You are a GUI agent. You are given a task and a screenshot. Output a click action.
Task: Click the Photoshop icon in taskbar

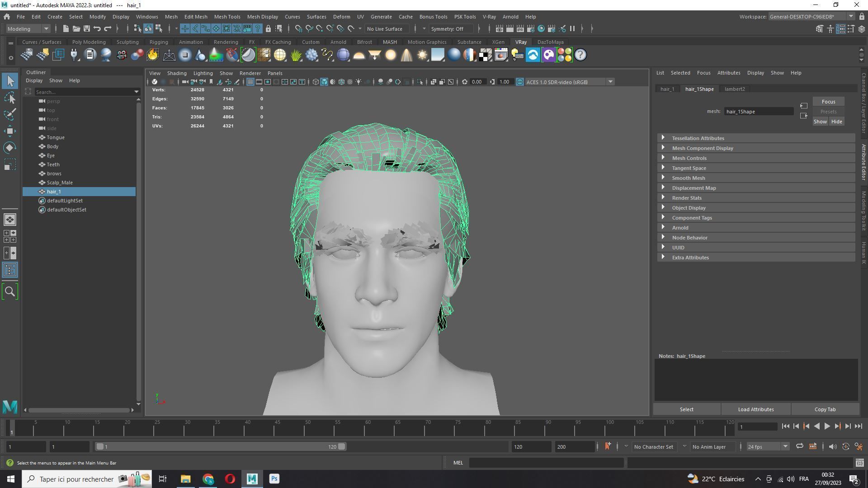pos(274,479)
